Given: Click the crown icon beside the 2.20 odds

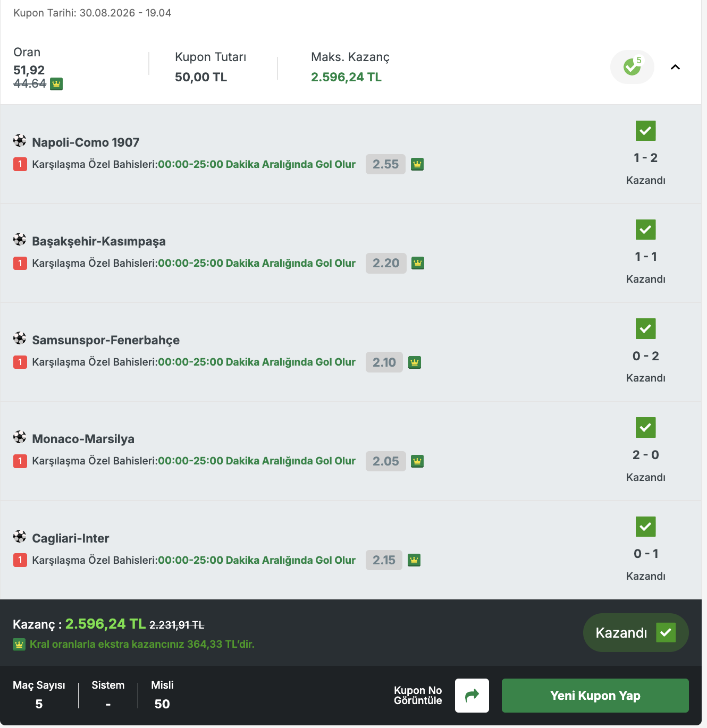Looking at the screenshot, I should point(418,263).
